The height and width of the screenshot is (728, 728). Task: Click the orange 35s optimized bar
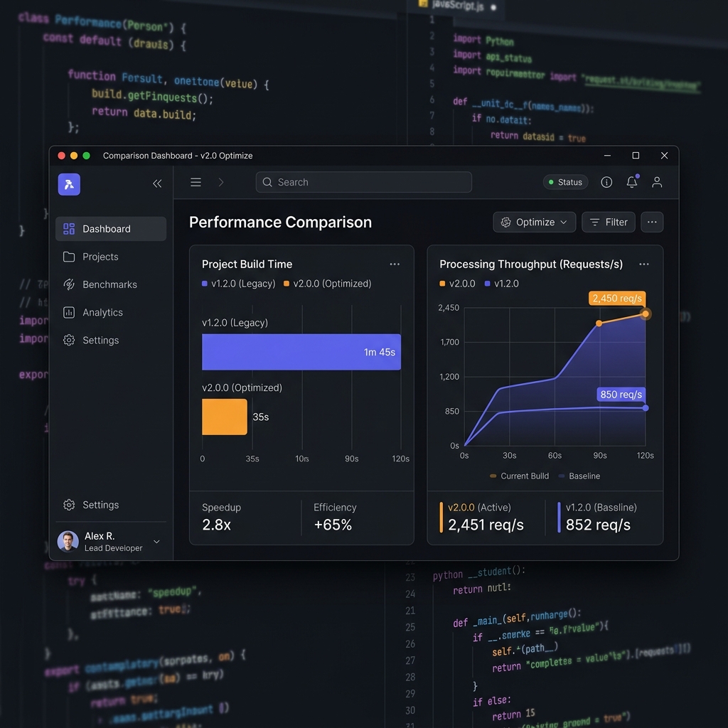(224, 417)
